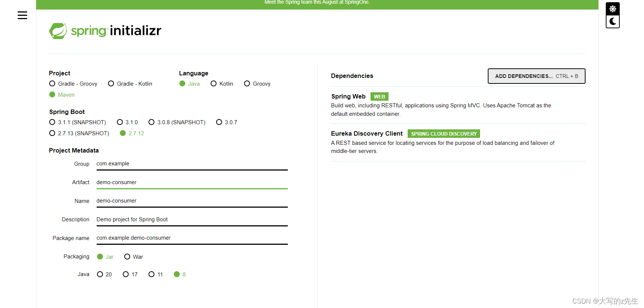Edit the Name field

192,201
